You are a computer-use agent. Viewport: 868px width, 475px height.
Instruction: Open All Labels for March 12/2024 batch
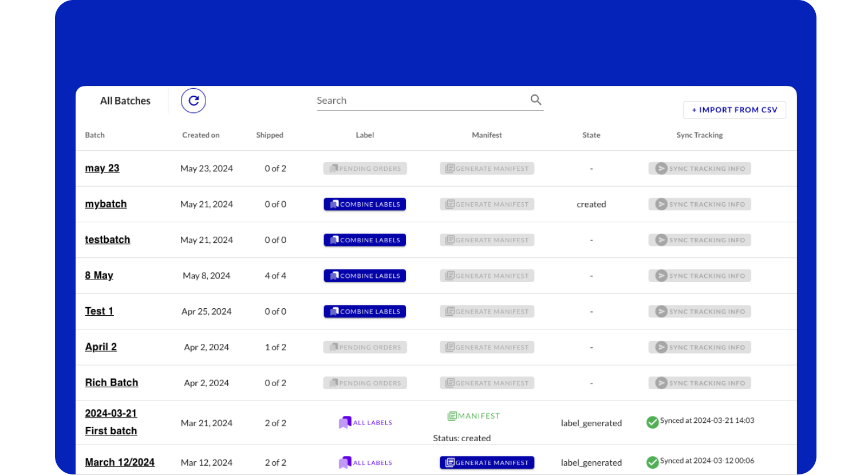pos(365,462)
